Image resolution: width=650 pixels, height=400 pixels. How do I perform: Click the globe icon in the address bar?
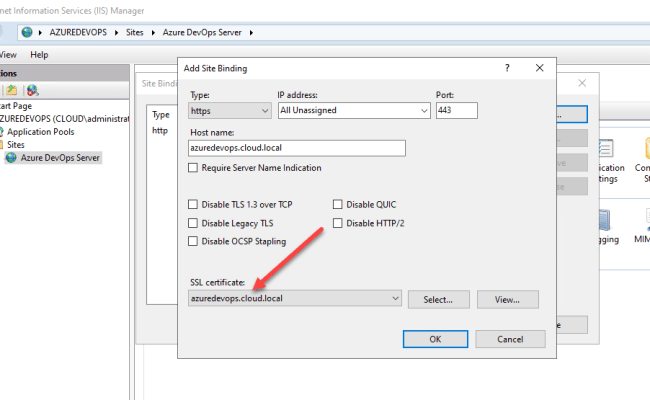point(27,32)
